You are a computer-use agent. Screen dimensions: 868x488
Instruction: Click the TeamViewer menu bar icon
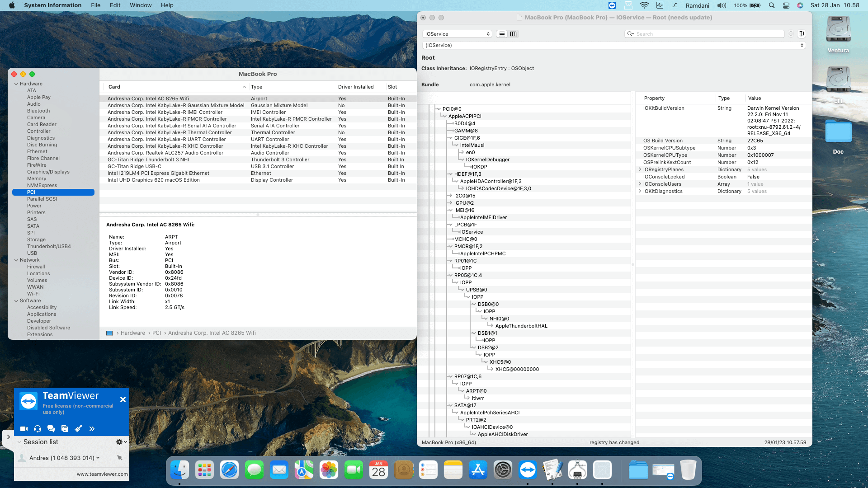point(612,5)
